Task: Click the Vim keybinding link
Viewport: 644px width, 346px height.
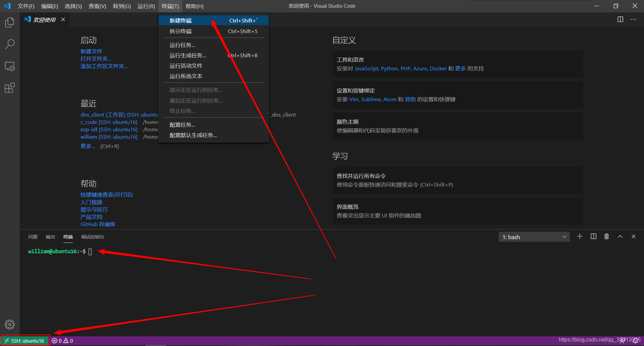Action: (x=354, y=99)
